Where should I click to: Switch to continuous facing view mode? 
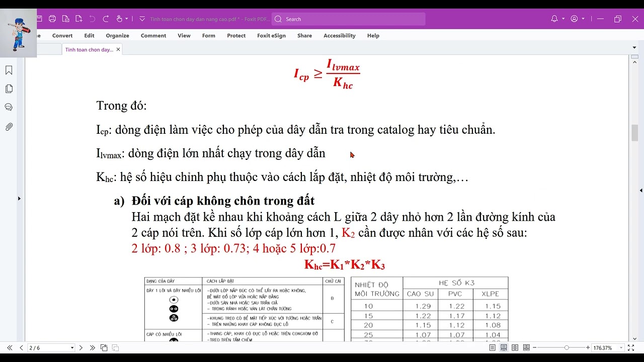(x=526, y=347)
